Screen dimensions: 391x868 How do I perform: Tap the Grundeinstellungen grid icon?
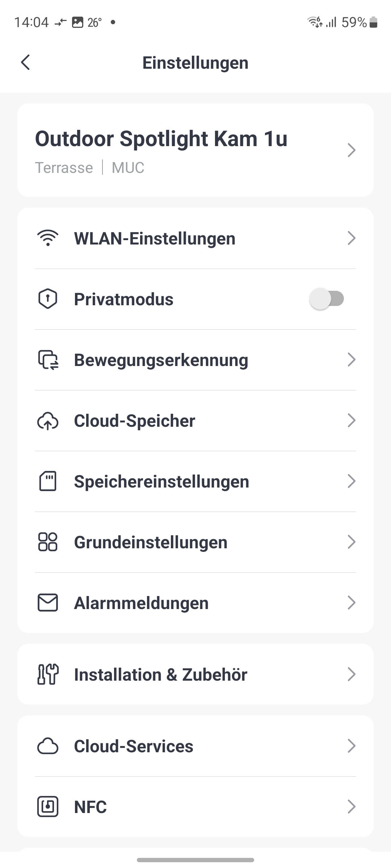point(48,542)
